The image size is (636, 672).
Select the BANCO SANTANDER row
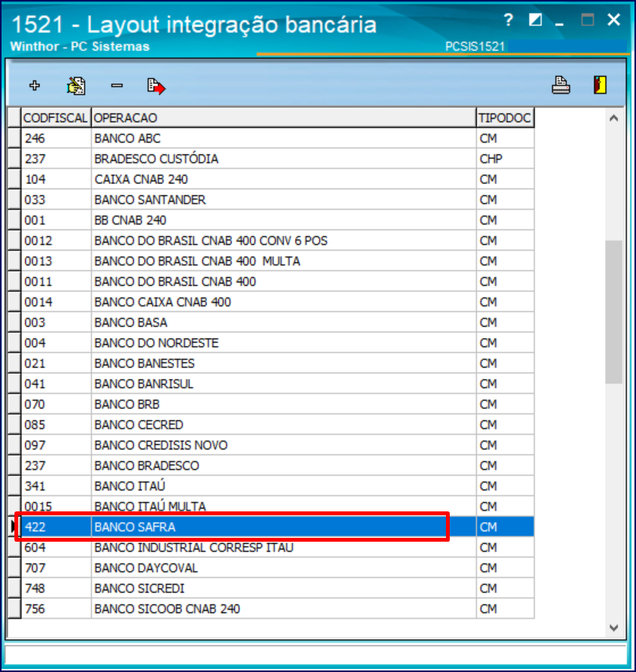coord(278,200)
